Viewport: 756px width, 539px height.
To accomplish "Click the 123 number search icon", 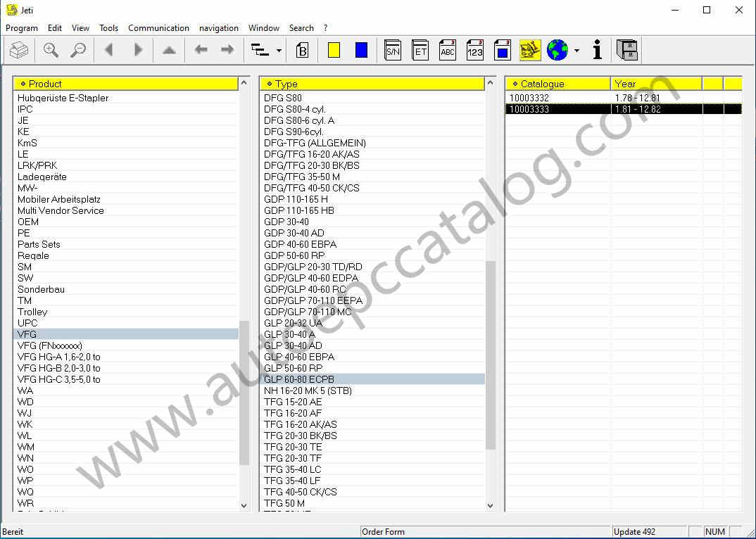I will 475,50.
